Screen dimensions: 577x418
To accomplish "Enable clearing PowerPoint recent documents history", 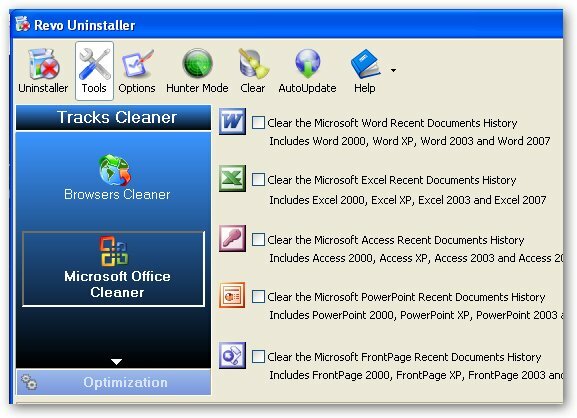I will (258, 297).
